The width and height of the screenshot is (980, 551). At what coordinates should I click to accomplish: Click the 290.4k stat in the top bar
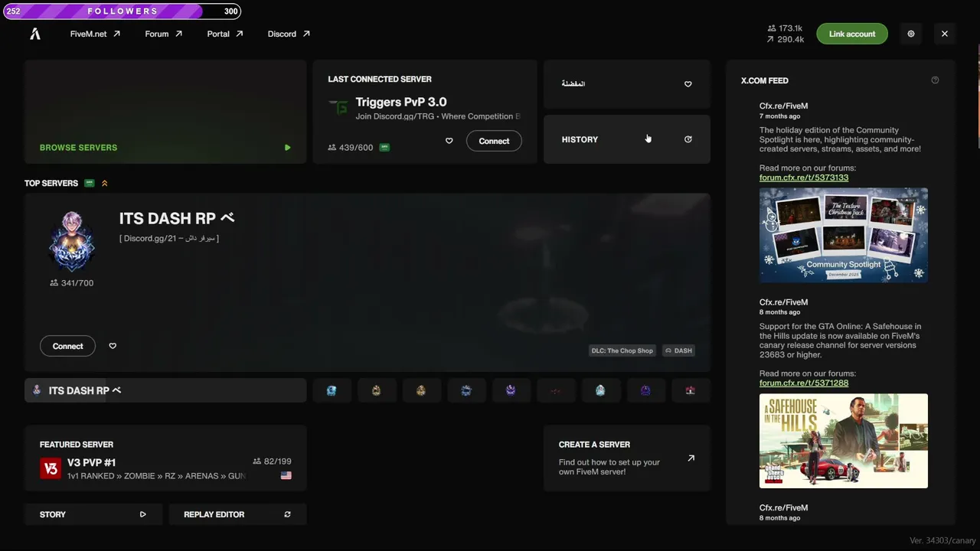pyautogui.click(x=785, y=39)
